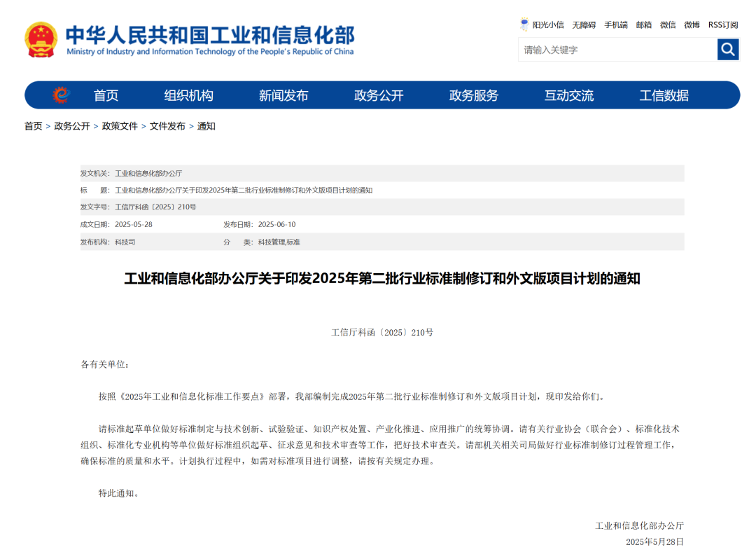Click the 微博 Weibo icon link
Viewport: 756px width, 552px height.
pyautogui.click(x=692, y=25)
